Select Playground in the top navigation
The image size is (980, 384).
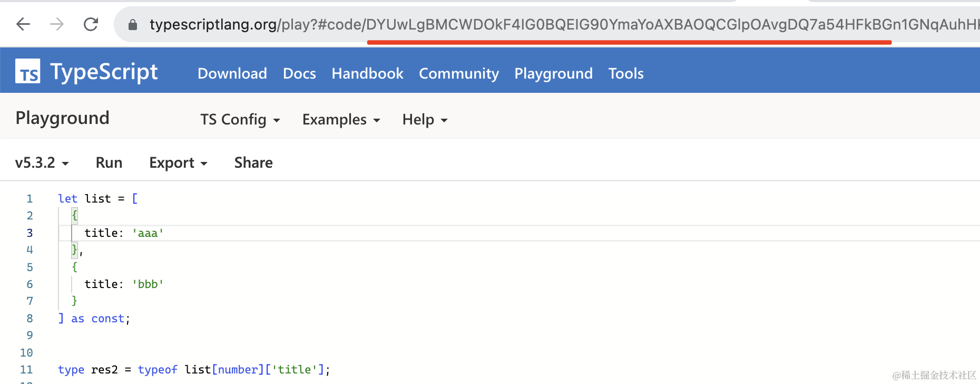pyautogui.click(x=553, y=73)
